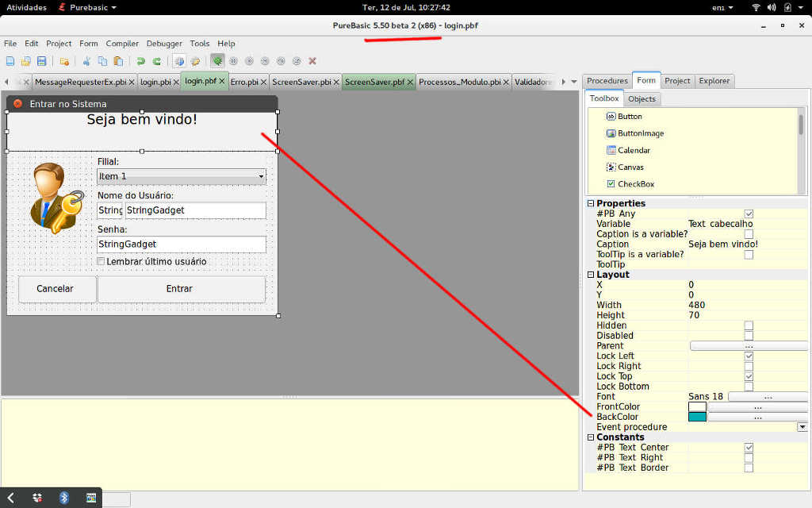This screenshot has width=812, height=508.
Task: Click the Senha StringGadget field
Action: [x=181, y=244]
